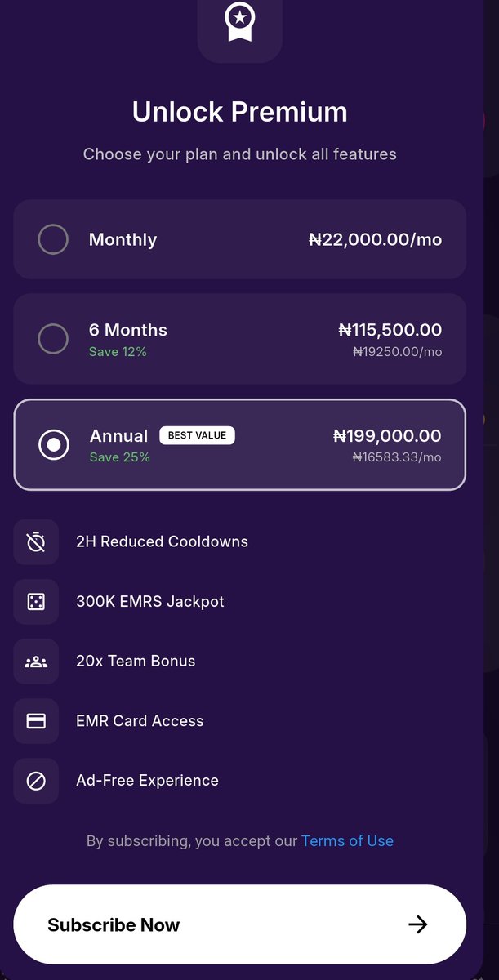Choose the ₦199,000.00 annual plan card
This screenshot has height=980, width=499.
239,444
